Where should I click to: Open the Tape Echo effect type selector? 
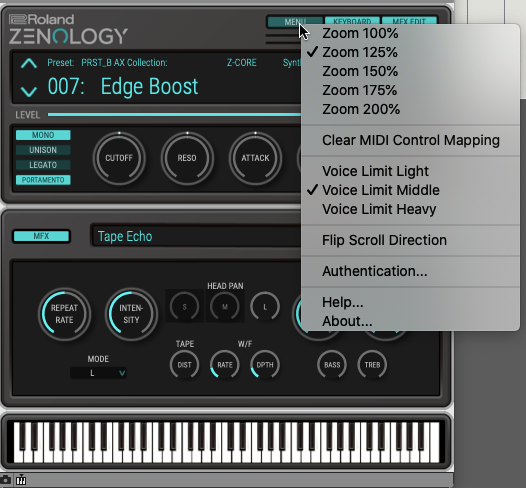196,236
